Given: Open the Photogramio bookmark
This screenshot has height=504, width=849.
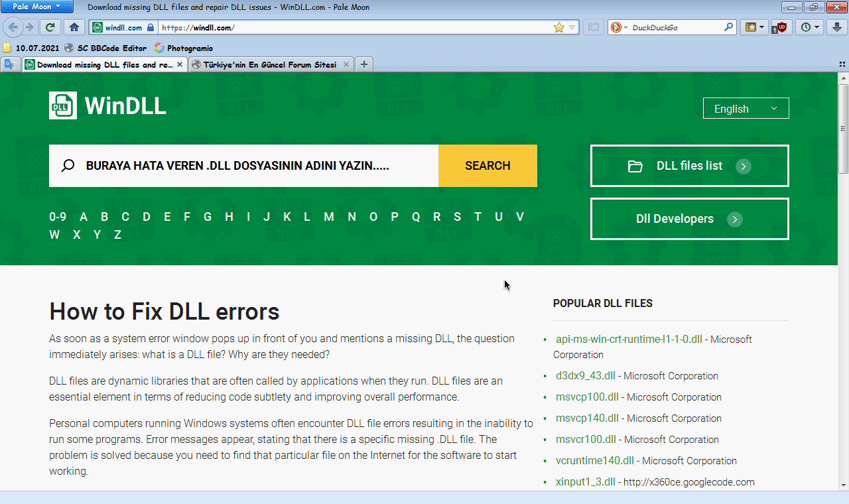Looking at the screenshot, I should click(x=184, y=48).
